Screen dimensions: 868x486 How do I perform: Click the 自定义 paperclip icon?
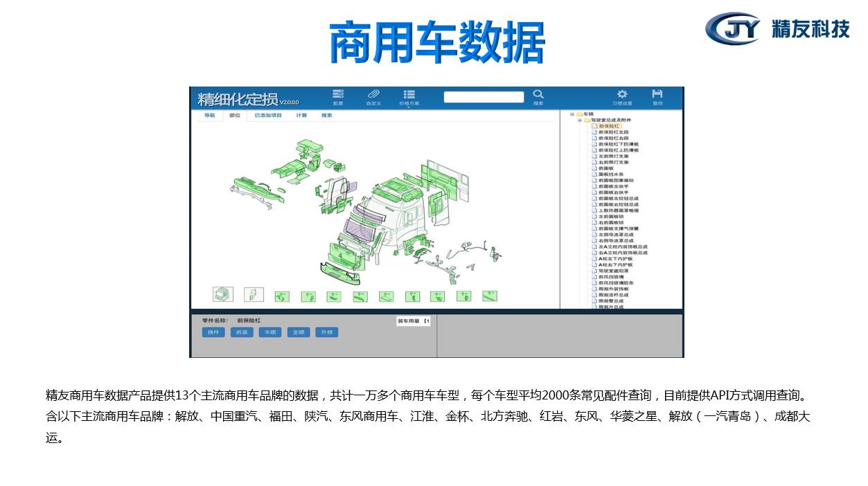click(x=373, y=94)
